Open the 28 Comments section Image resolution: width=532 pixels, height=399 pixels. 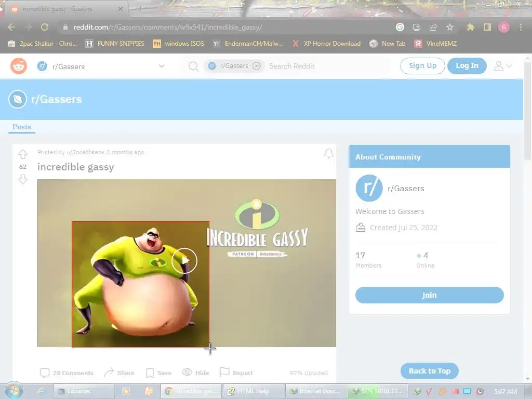(66, 373)
